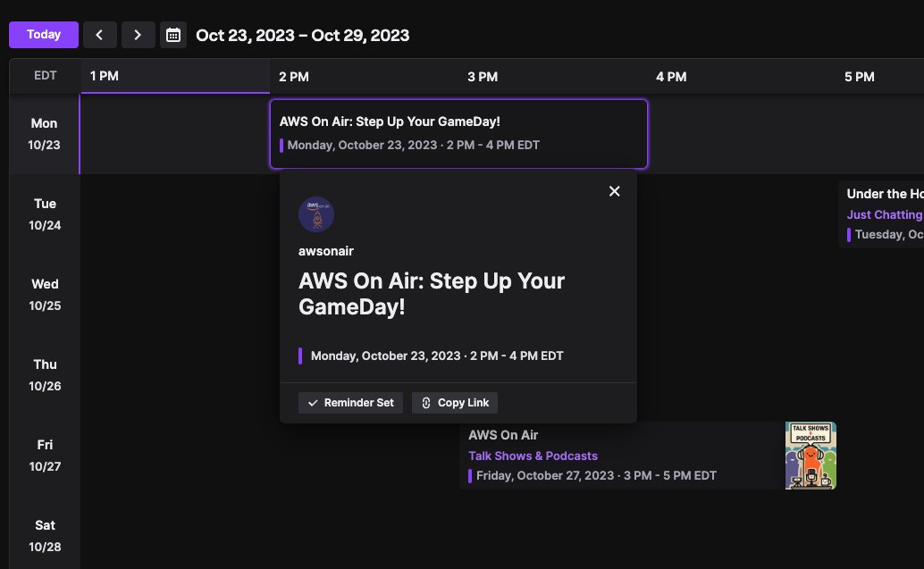924x569 pixels.
Task: Open the Friday AWS On Air event
Action: coord(648,456)
